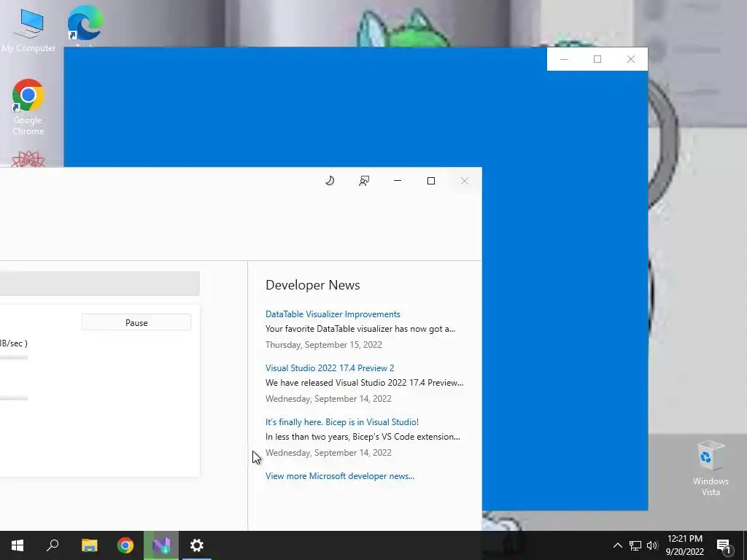Image resolution: width=747 pixels, height=560 pixels.
Task: Select text 'We have released Visual Studio 2022 17.4 Preview...'
Action: (x=365, y=383)
